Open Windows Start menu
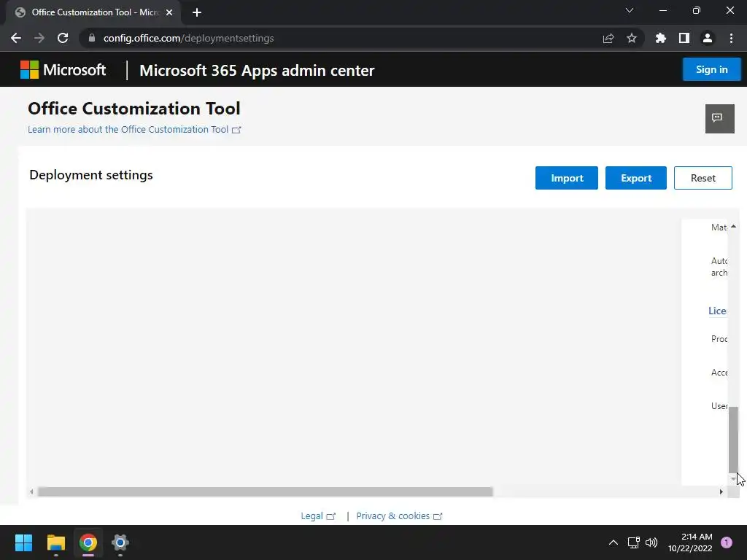 coord(23,542)
